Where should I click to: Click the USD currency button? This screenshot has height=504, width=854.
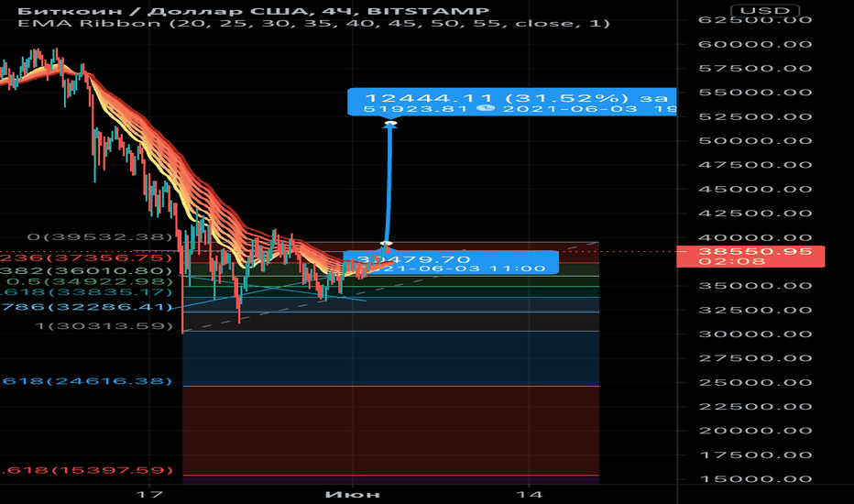tap(765, 10)
